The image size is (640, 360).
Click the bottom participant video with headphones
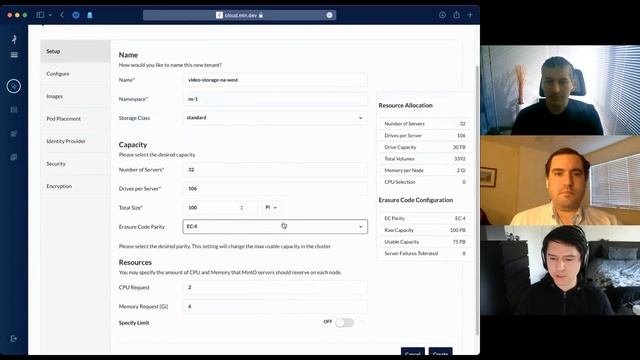click(x=560, y=270)
